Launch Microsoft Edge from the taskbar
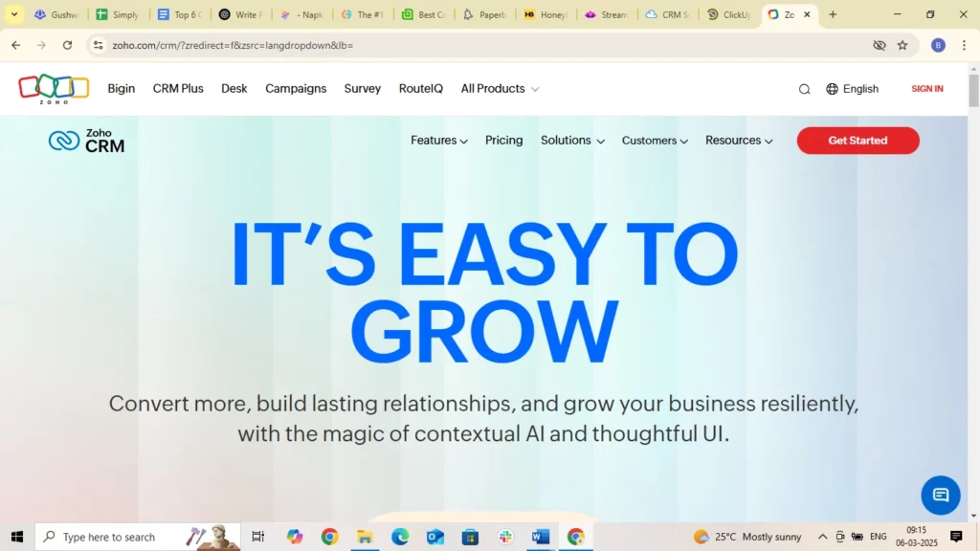Screen dimensions: 980x551 (400, 537)
